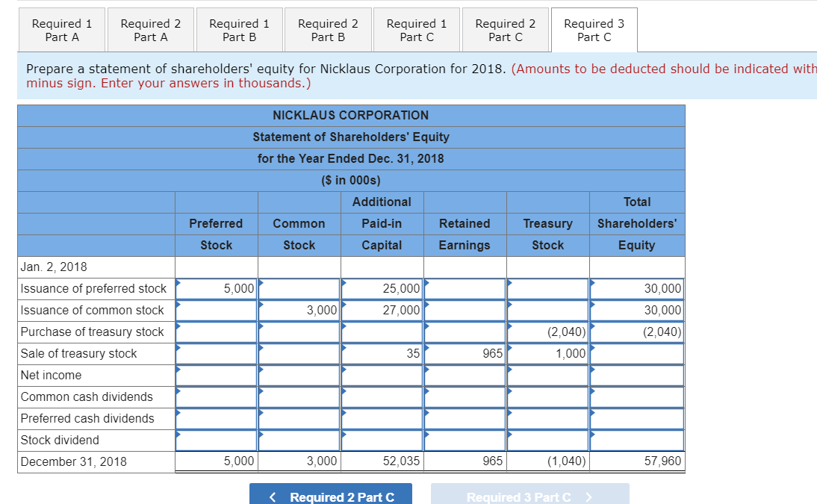The width and height of the screenshot is (817, 504).
Task: Edit Treasury Stock cell for Sale of treasury stock
Action: pos(547,354)
